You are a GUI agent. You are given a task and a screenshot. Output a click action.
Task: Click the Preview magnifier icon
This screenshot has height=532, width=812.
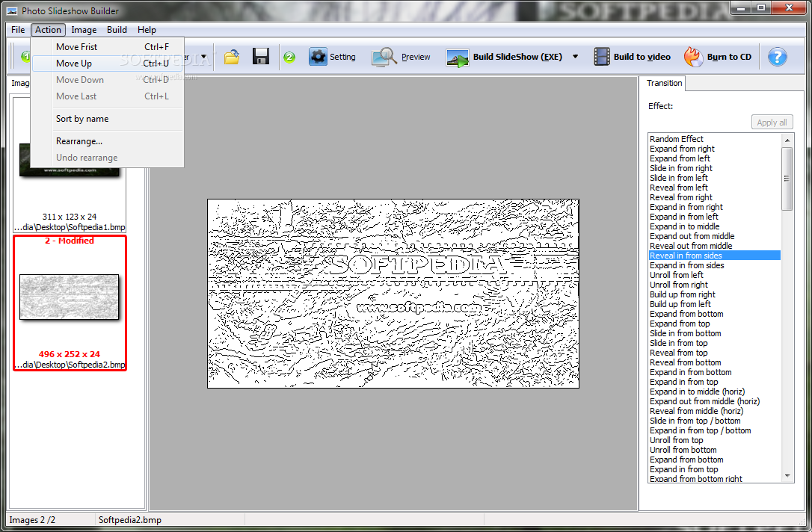[384, 56]
